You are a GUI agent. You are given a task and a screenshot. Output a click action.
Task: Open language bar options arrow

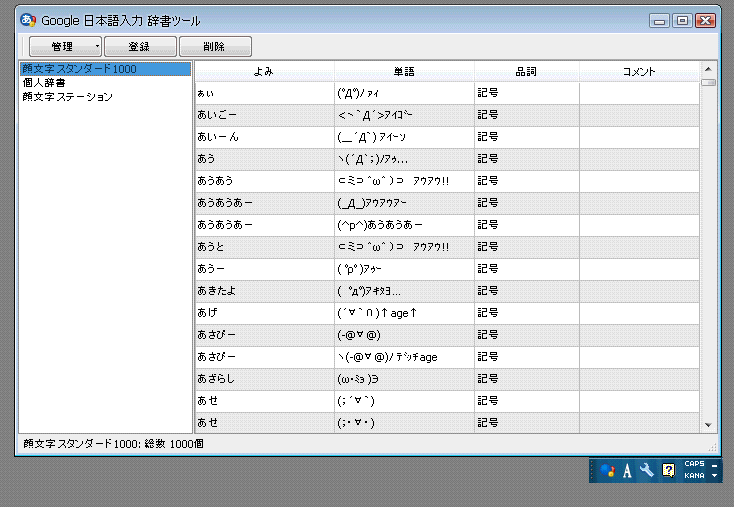pos(714,476)
